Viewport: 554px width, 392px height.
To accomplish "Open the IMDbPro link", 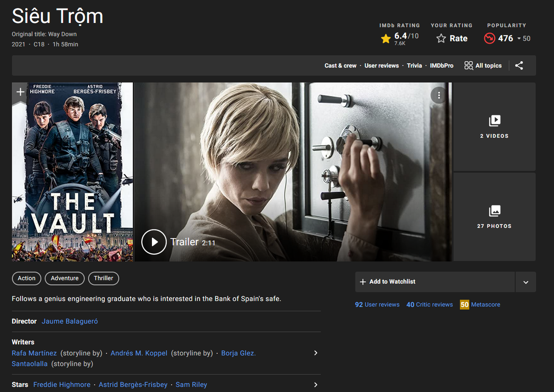I will point(442,65).
